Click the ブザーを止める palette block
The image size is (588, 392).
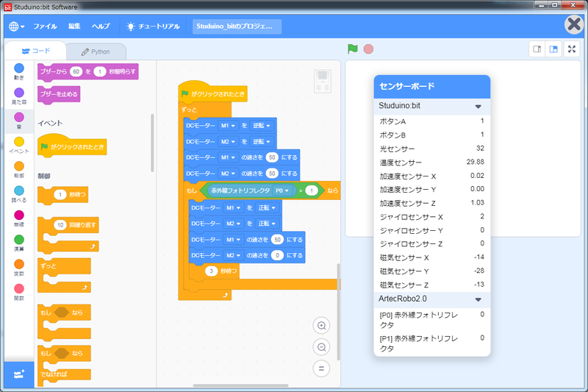pos(59,94)
